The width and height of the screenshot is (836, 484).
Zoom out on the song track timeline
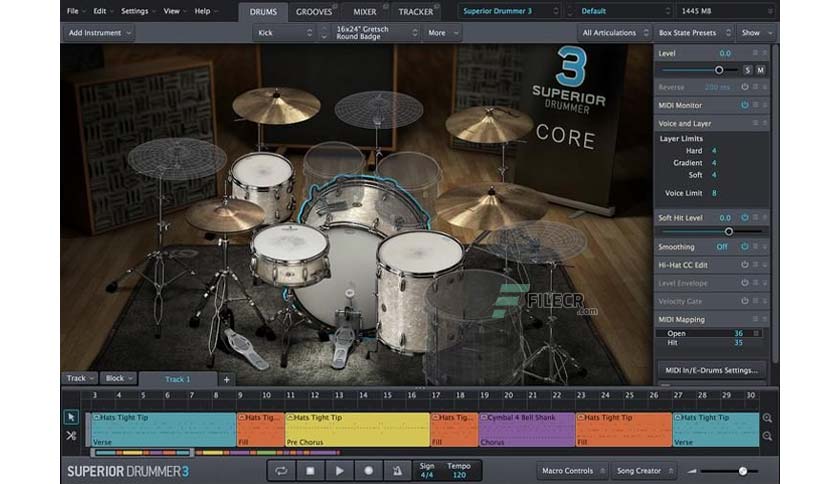pos(767,437)
